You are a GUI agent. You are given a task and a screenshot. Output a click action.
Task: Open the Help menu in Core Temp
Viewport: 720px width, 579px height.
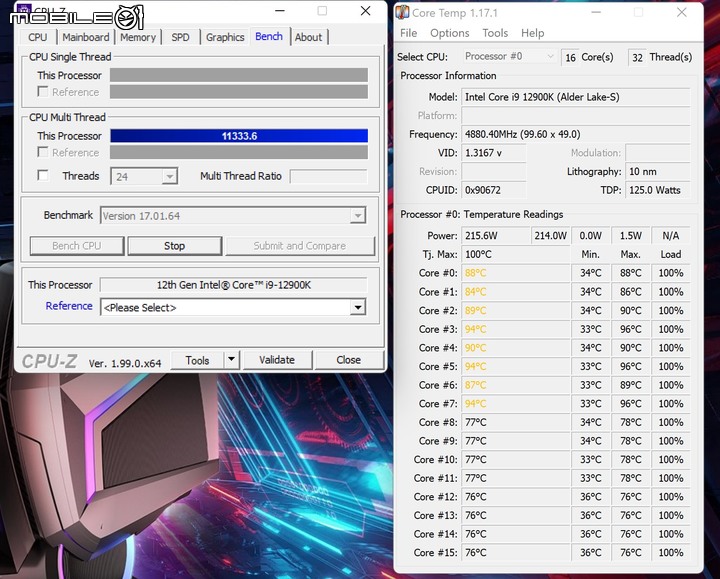[532, 33]
